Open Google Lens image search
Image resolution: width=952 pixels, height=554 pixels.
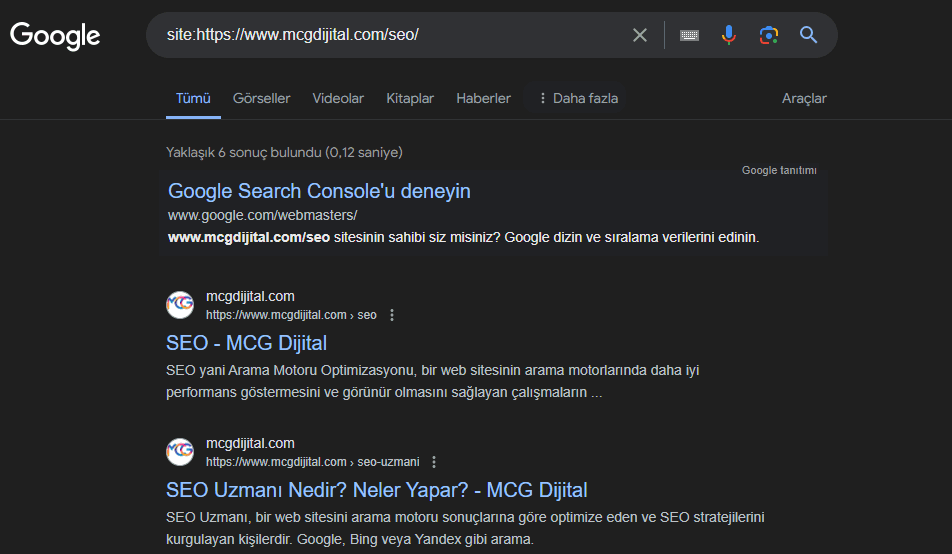[x=769, y=35]
